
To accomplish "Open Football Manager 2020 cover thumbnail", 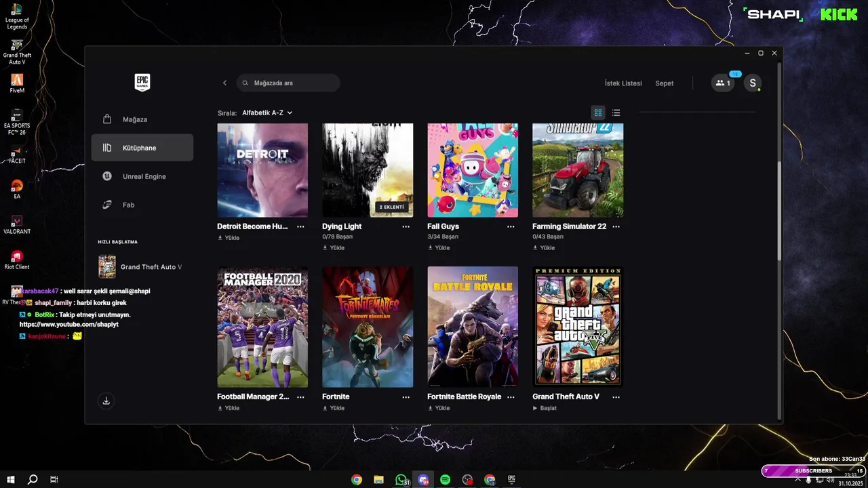I will (262, 327).
